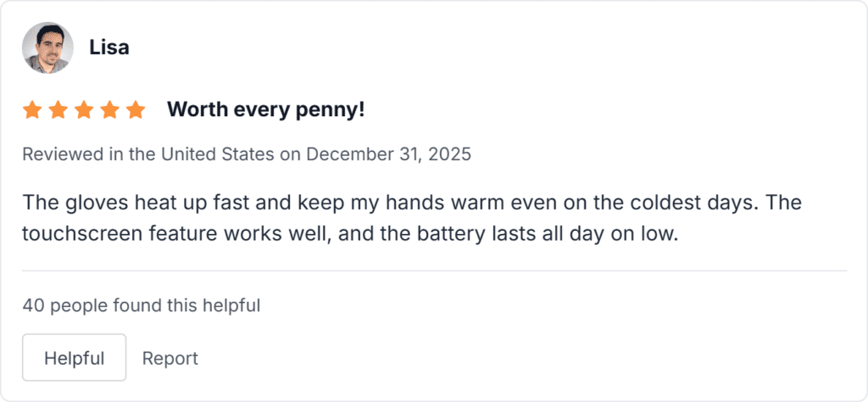Viewport: 868px width, 402px height.
Task: Click the review line about the touchscreen feature
Action: coord(350,233)
